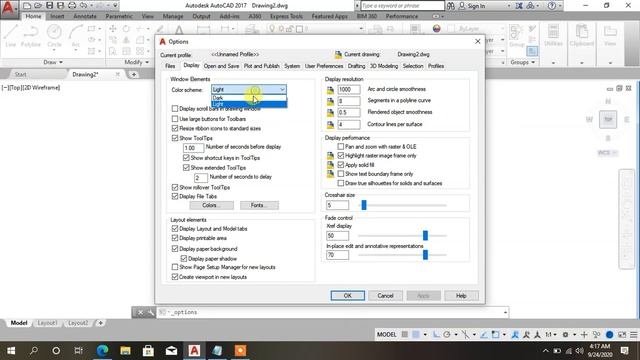Toggle Show rollover ToolTips checkbox

click(175, 187)
